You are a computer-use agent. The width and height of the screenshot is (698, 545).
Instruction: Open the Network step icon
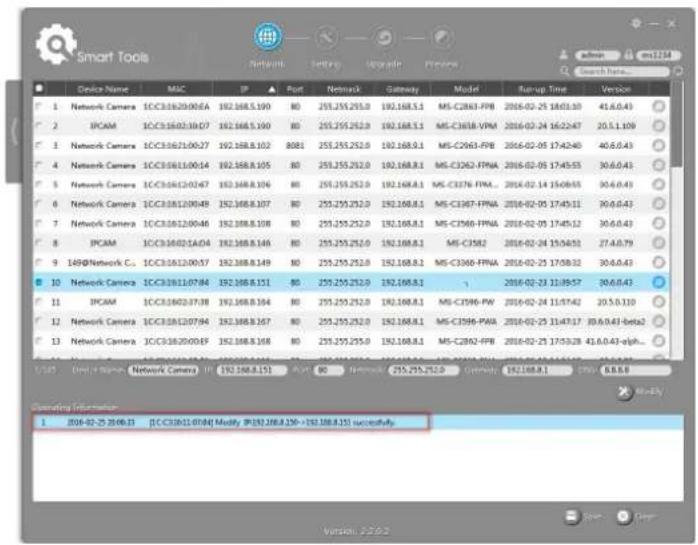(x=267, y=36)
